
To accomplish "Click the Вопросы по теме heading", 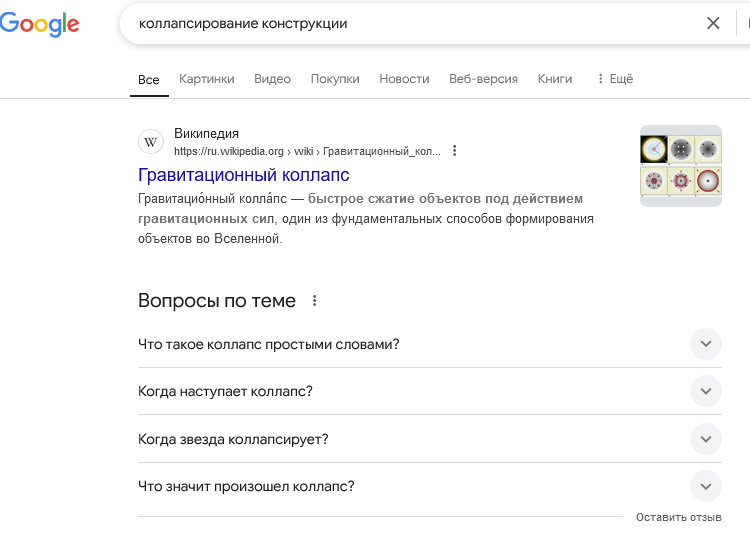I will (x=217, y=301).
